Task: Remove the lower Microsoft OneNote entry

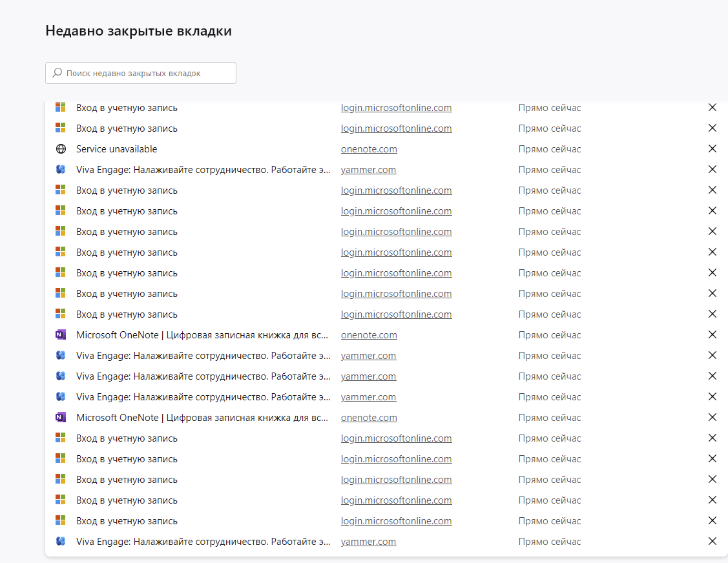Action: (712, 417)
